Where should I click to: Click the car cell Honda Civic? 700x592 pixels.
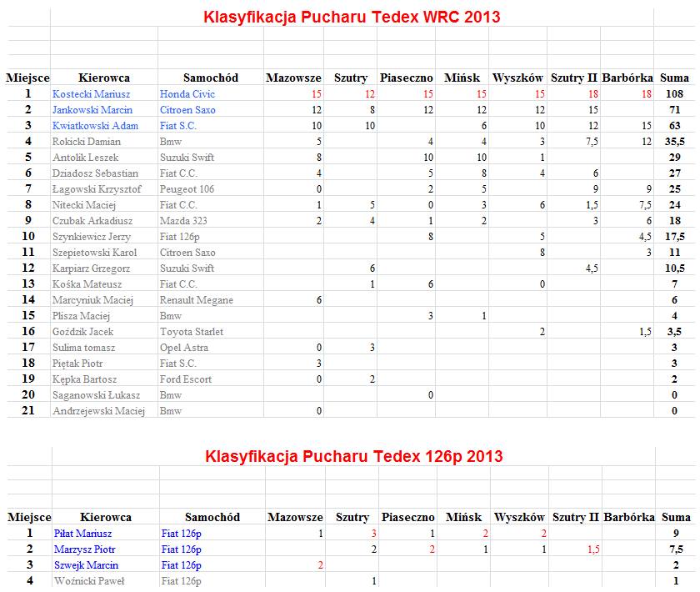pyautogui.click(x=187, y=94)
